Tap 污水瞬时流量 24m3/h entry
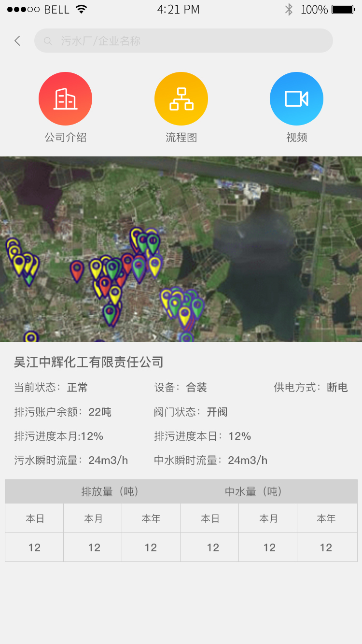The image size is (362, 644). click(71, 460)
